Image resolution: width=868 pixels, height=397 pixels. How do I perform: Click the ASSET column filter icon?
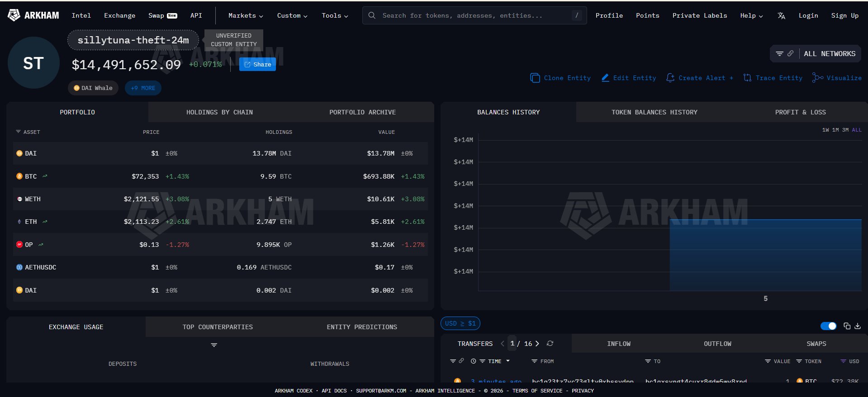tap(19, 132)
